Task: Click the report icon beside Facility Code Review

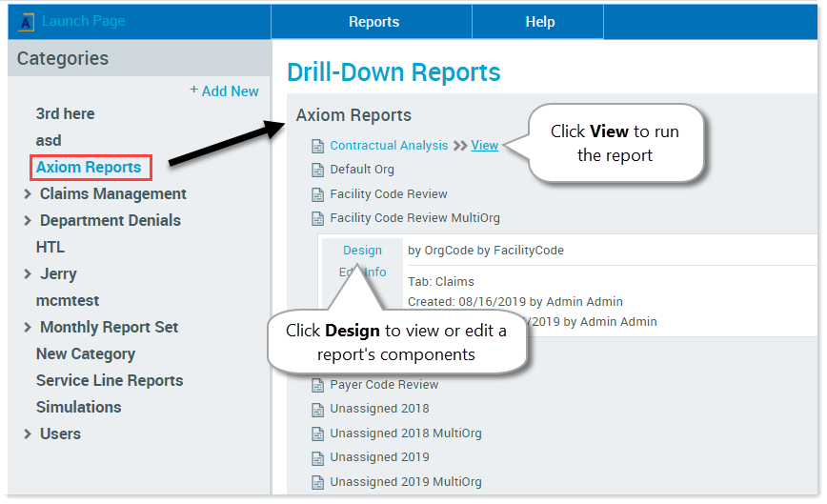Action: [x=318, y=194]
